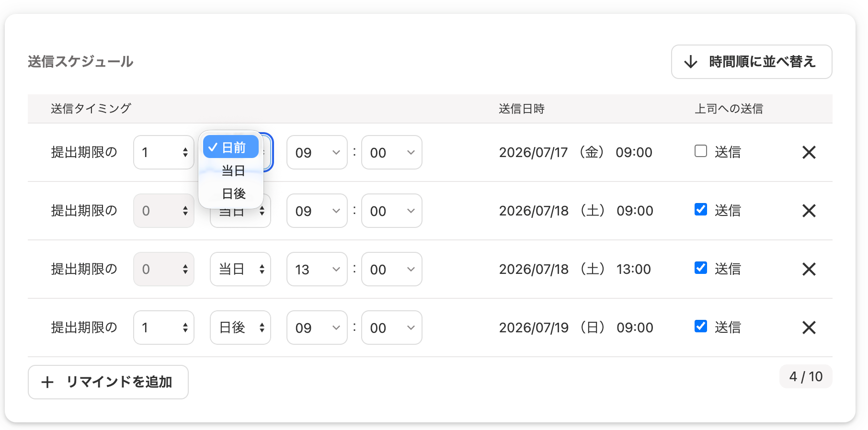The height and width of the screenshot is (430, 868).
Task: Uncheck 送信 checkbox for 2026/07/18 09:00 row
Action: [701, 209]
